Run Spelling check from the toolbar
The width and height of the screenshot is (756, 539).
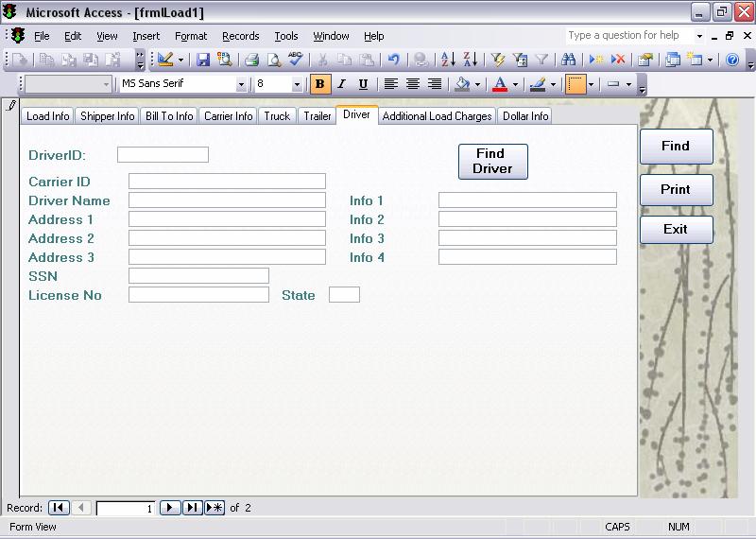[x=297, y=60]
